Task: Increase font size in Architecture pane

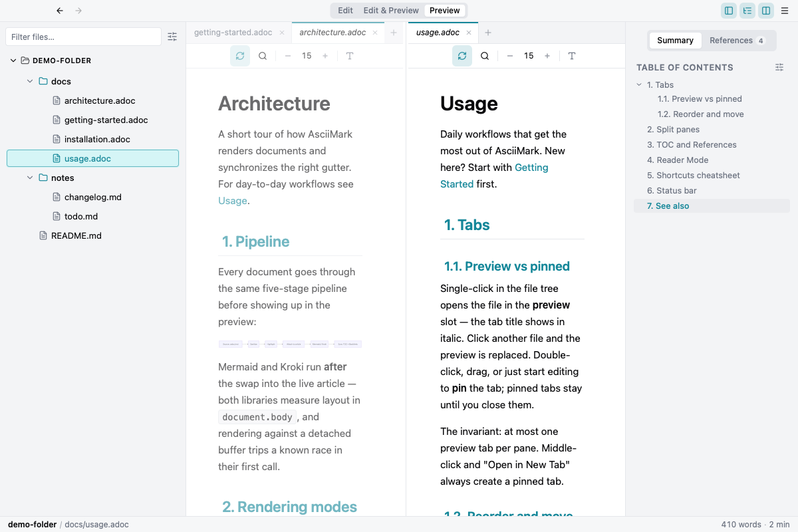Action: tap(325, 56)
